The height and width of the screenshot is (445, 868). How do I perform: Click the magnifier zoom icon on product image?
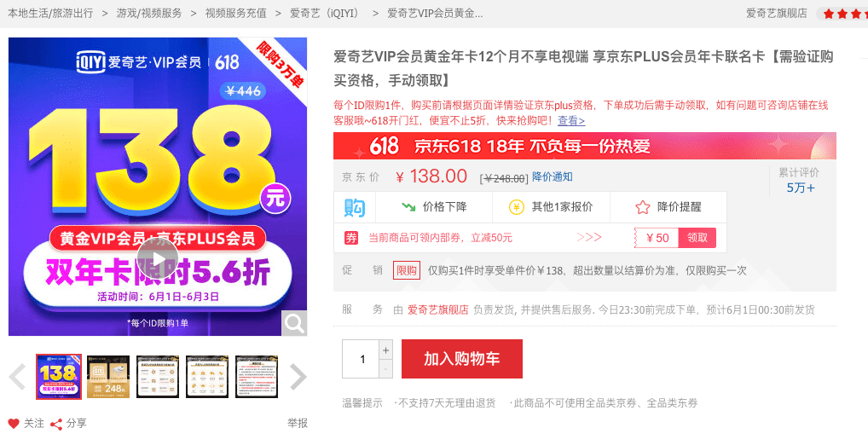pos(294,323)
